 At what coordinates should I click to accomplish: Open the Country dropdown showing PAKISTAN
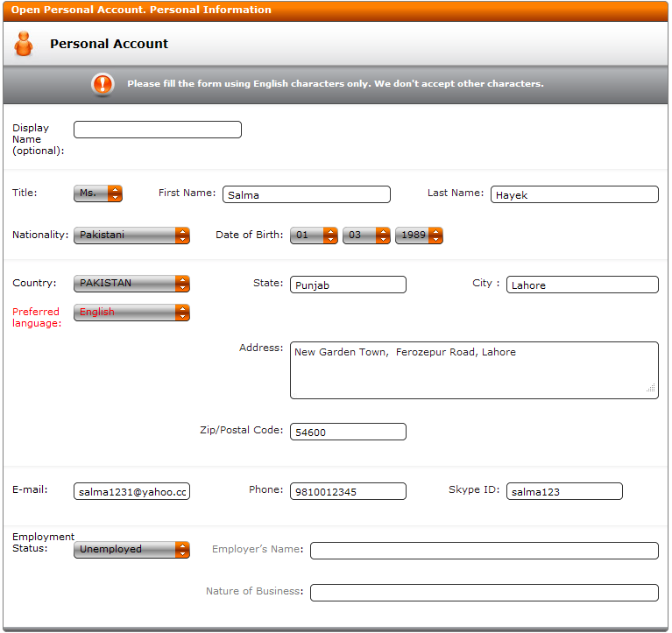(131, 284)
